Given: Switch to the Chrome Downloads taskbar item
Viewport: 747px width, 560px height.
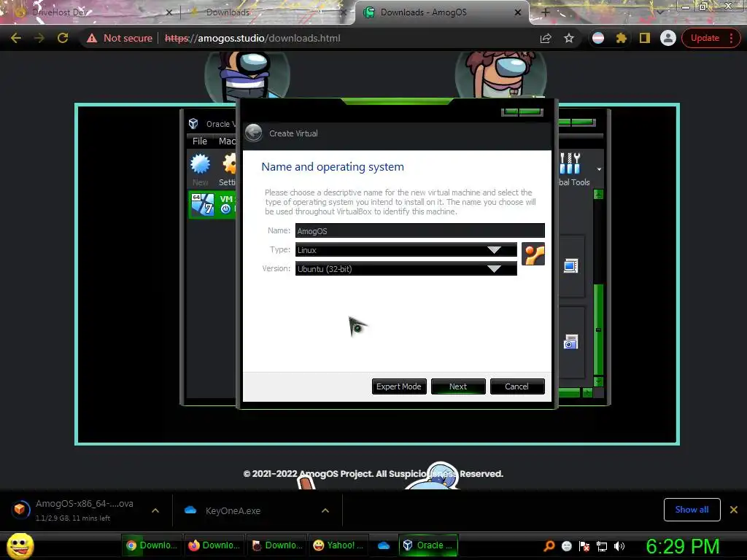Looking at the screenshot, I should (x=152, y=545).
